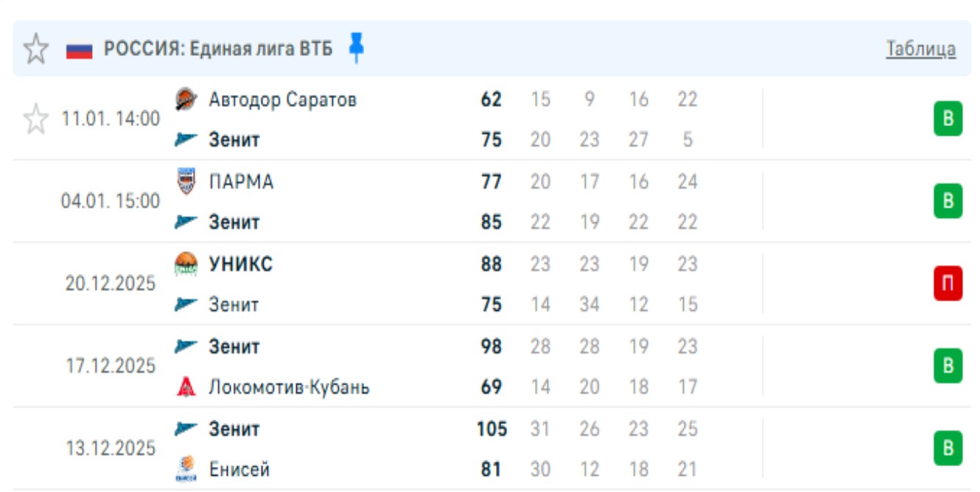Screen dimensions: 980x492
Task: Open the Таблица standings link
Action: click(x=920, y=49)
